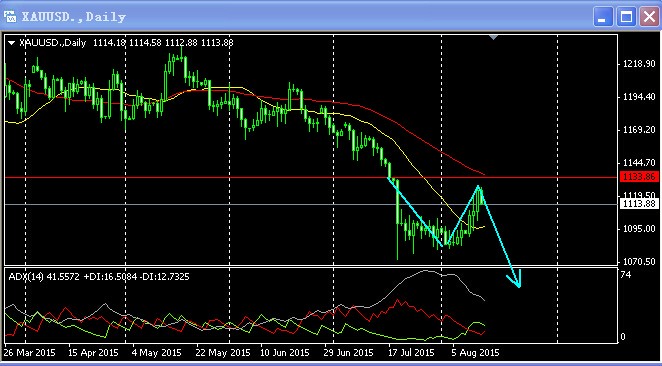Click the 1095.00 price scale value
The height and width of the screenshot is (366, 662).
click(x=639, y=229)
